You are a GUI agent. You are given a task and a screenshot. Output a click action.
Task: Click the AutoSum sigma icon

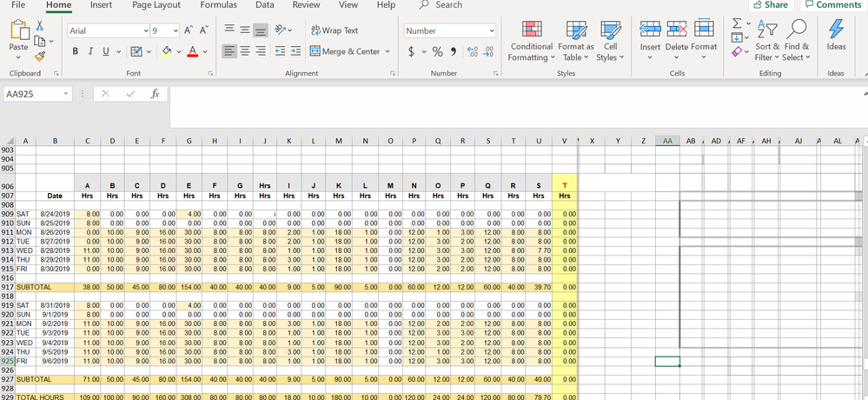click(737, 23)
